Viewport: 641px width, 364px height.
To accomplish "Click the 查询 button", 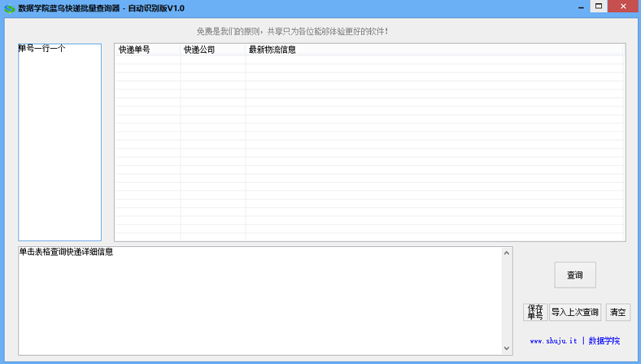I will (x=575, y=275).
